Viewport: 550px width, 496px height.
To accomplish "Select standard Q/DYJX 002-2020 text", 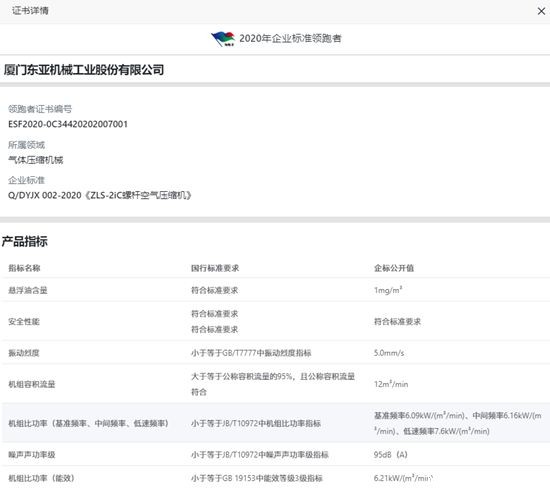I will click(x=100, y=195).
